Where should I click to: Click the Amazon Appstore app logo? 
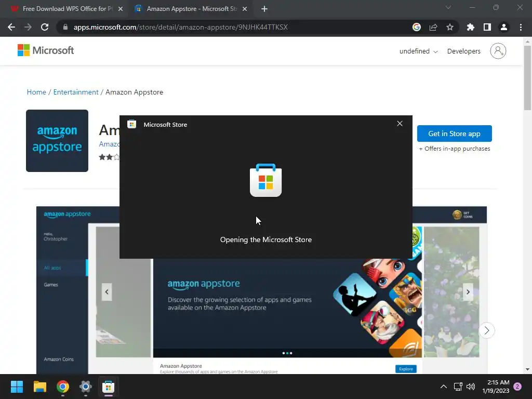(57, 140)
